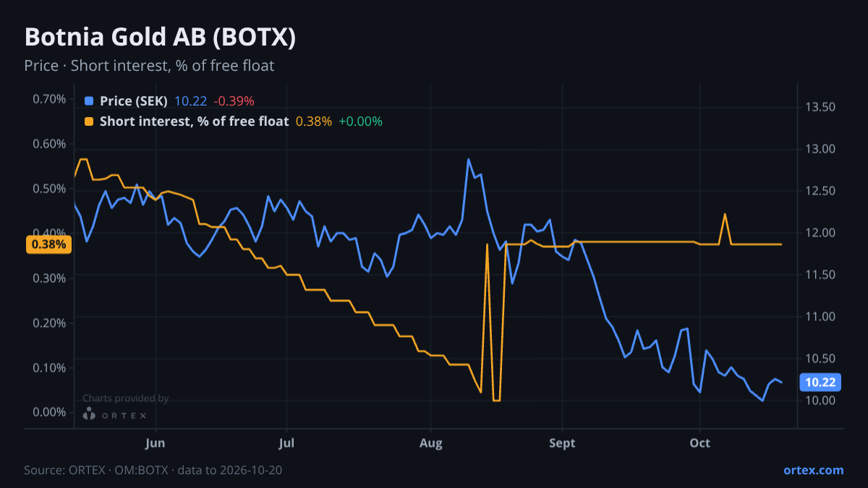Click the 10.50 right axis label

tap(820, 359)
